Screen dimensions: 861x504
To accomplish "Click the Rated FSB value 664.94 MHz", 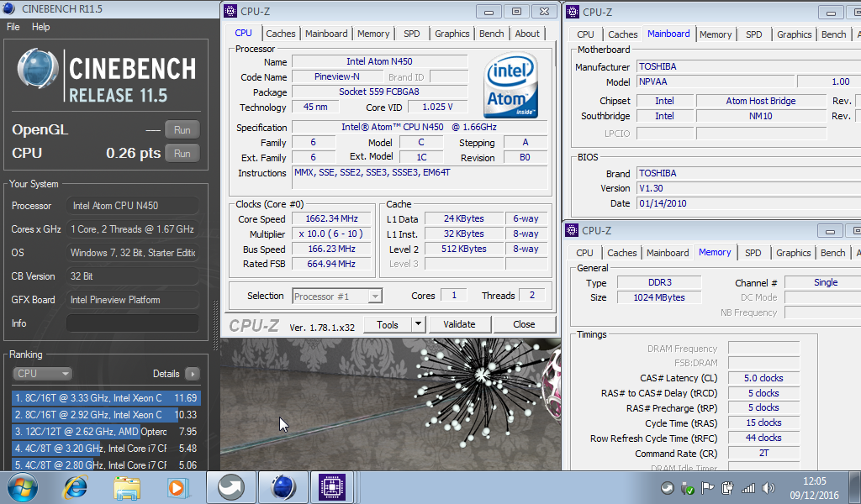I will tap(331, 264).
